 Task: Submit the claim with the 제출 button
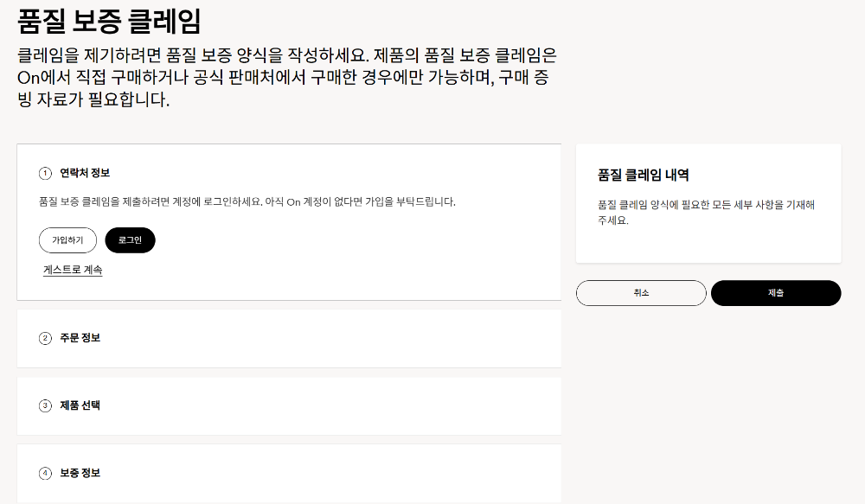click(x=775, y=293)
